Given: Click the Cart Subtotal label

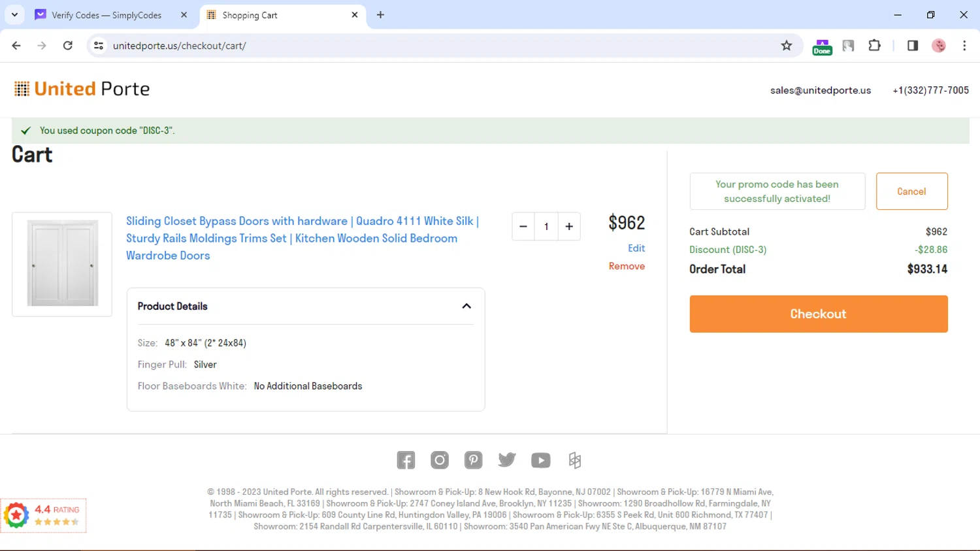Looking at the screenshot, I should (x=719, y=232).
